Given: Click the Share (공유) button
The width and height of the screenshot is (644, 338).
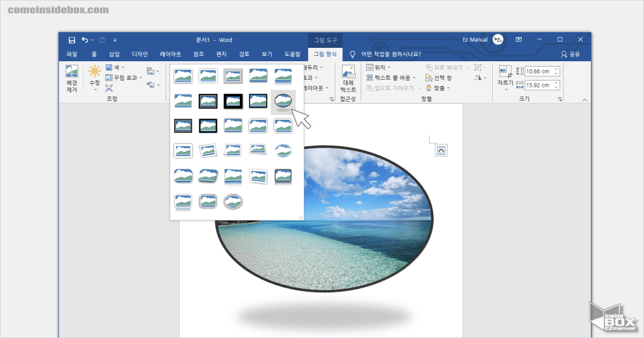Looking at the screenshot, I should 570,54.
